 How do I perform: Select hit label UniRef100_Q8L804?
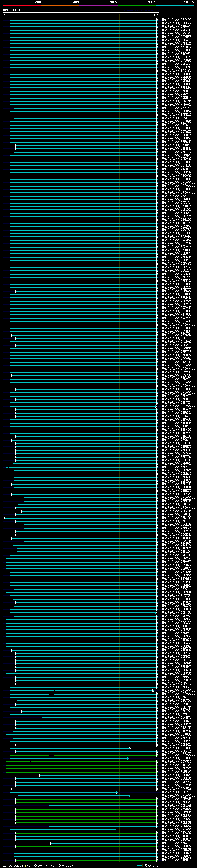177,111
